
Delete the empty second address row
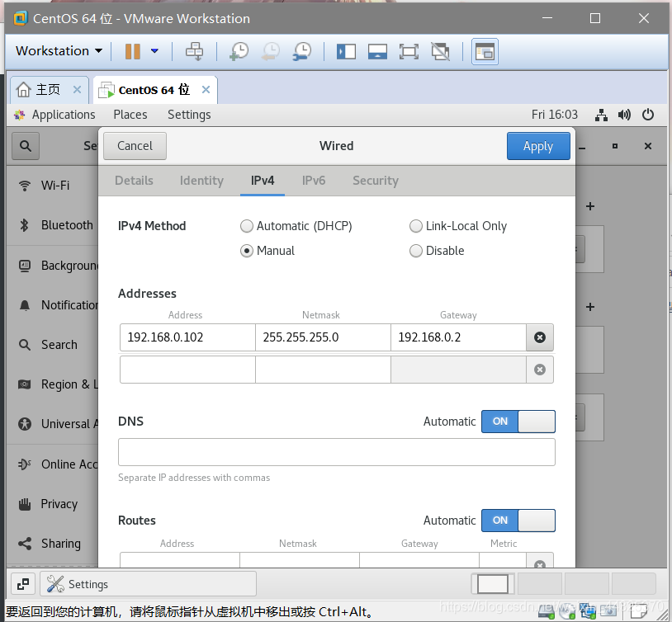540,370
